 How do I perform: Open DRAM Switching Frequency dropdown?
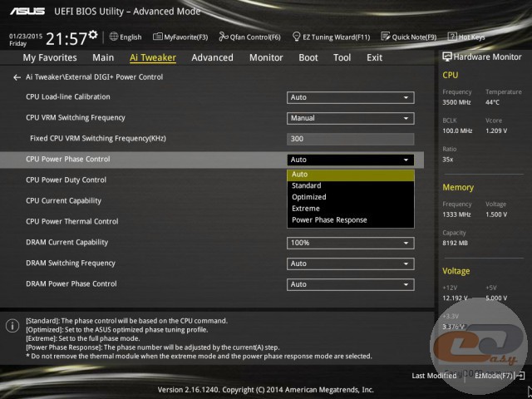tap(351, 264)
